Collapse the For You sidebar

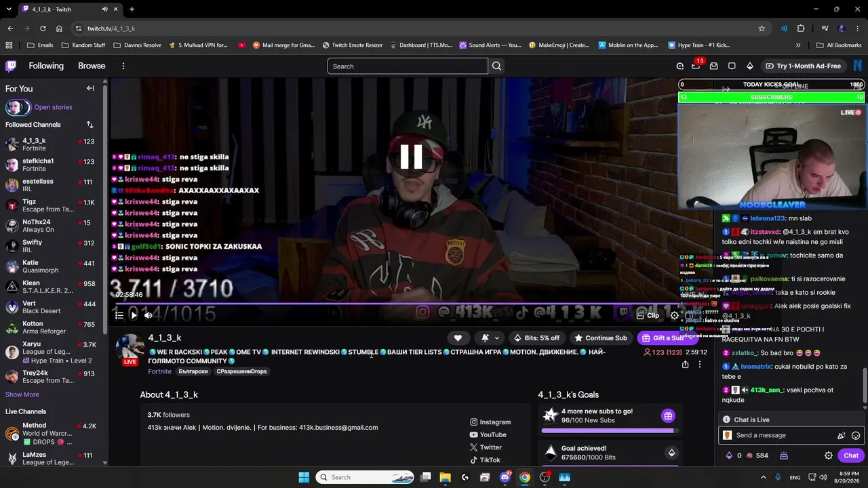pyautogui.click(x=90, y=88)
